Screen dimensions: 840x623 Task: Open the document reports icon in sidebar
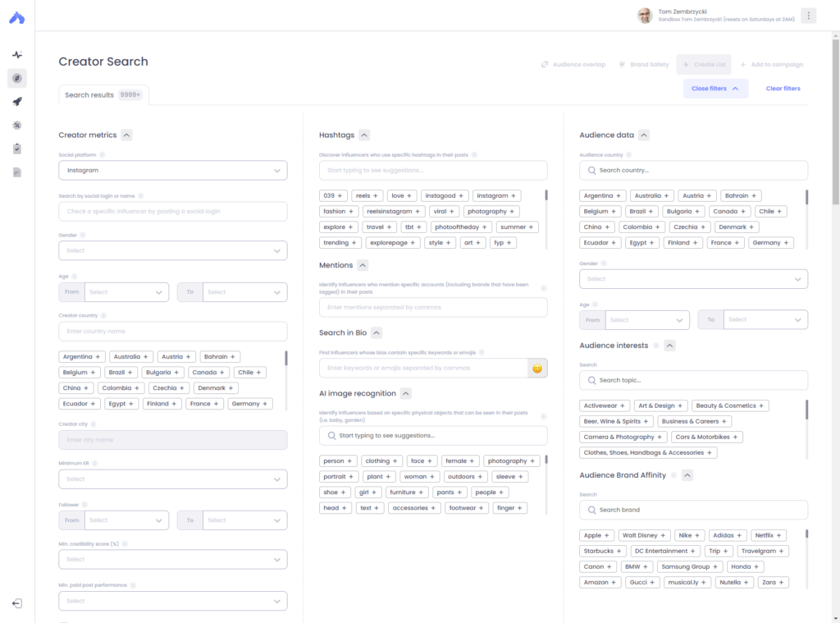pyautogui.click(x=16, y=172)
